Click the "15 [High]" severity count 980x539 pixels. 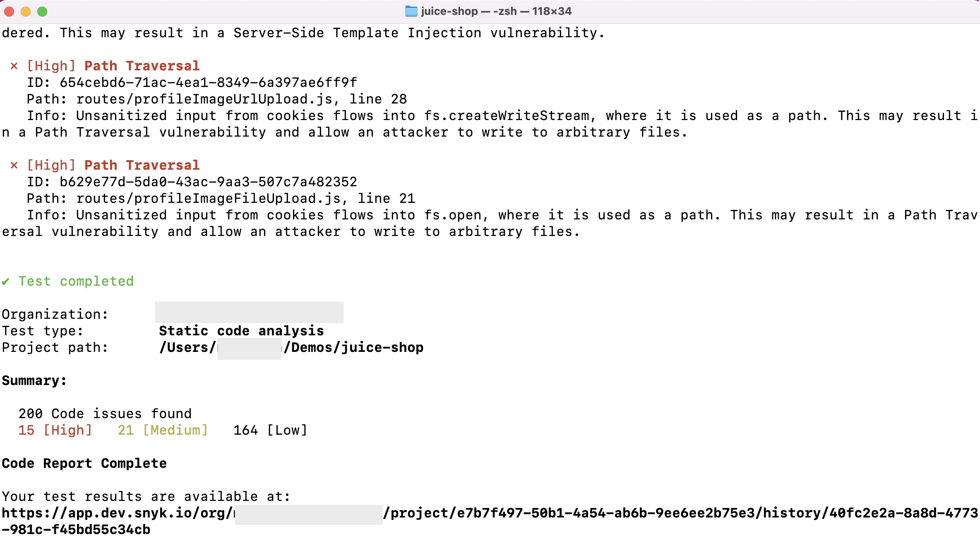pos(55,431)
